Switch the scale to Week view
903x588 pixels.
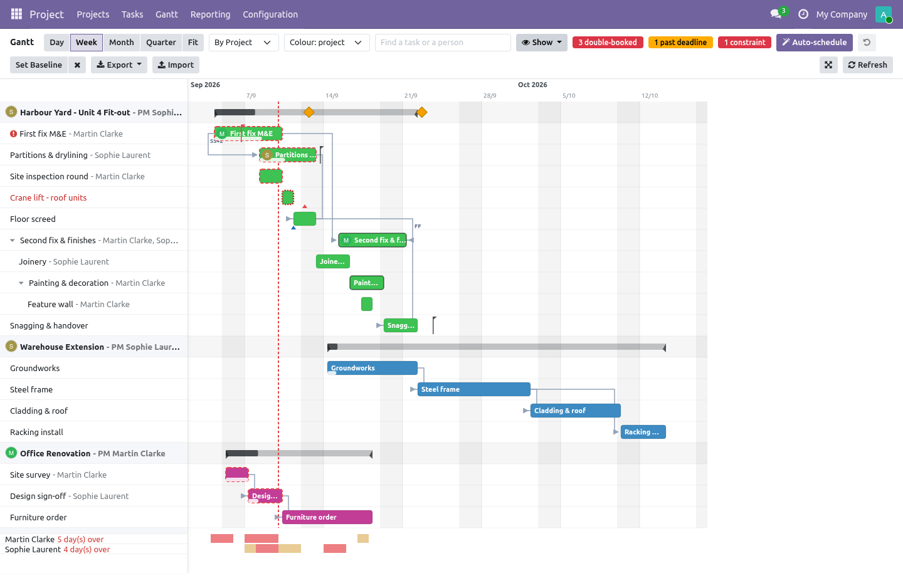click(87, 43)
